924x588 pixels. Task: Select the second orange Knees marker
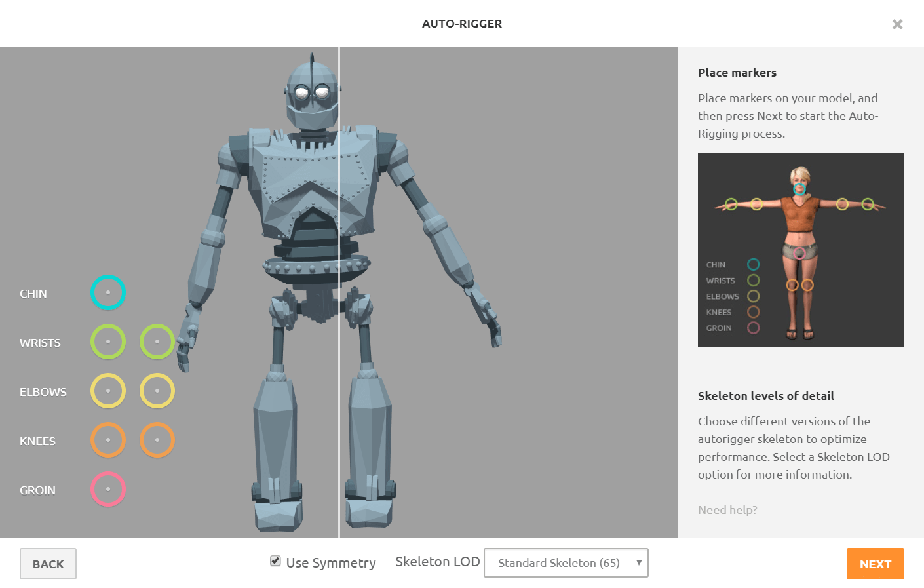point(157,440)
